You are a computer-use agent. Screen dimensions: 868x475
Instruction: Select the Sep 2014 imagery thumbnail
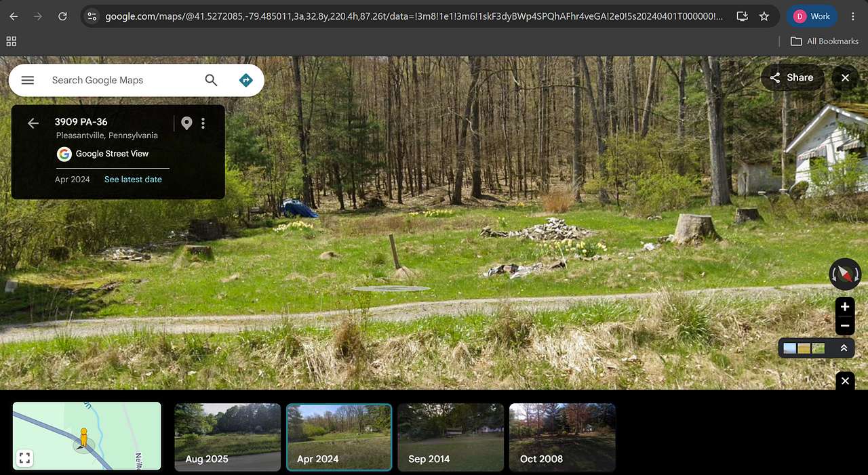450,437
